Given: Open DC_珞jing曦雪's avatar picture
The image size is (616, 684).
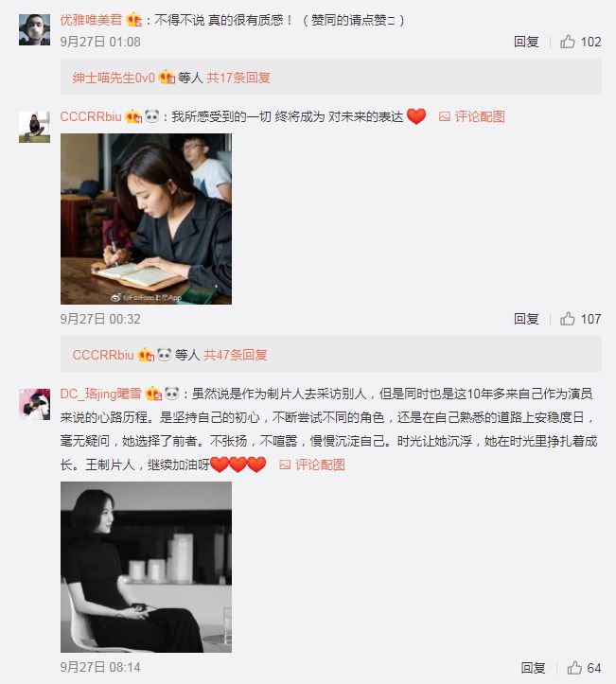Looking at the screenshot, I should [34, 404].
